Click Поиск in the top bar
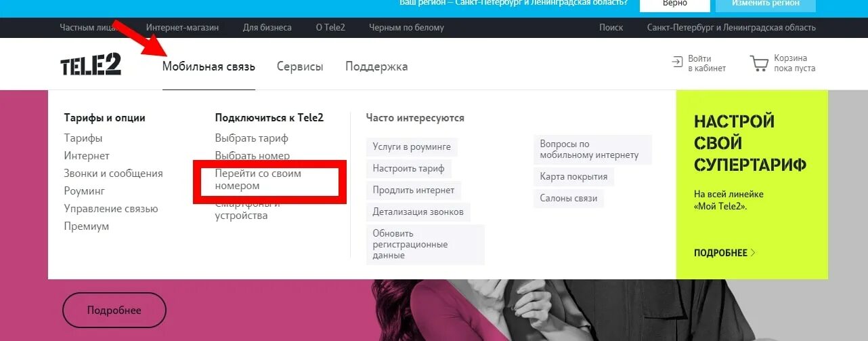This screenshot has width=868, height=341. point(611,28)
